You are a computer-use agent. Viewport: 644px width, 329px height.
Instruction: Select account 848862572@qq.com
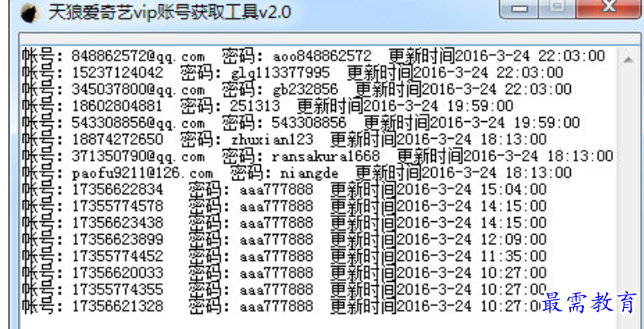point(138,56)
